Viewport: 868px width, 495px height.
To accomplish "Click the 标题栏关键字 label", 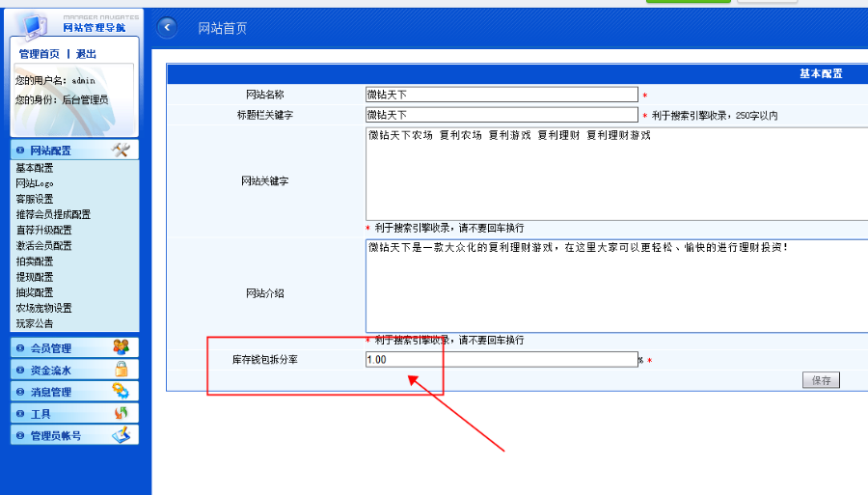I will 264,115.
